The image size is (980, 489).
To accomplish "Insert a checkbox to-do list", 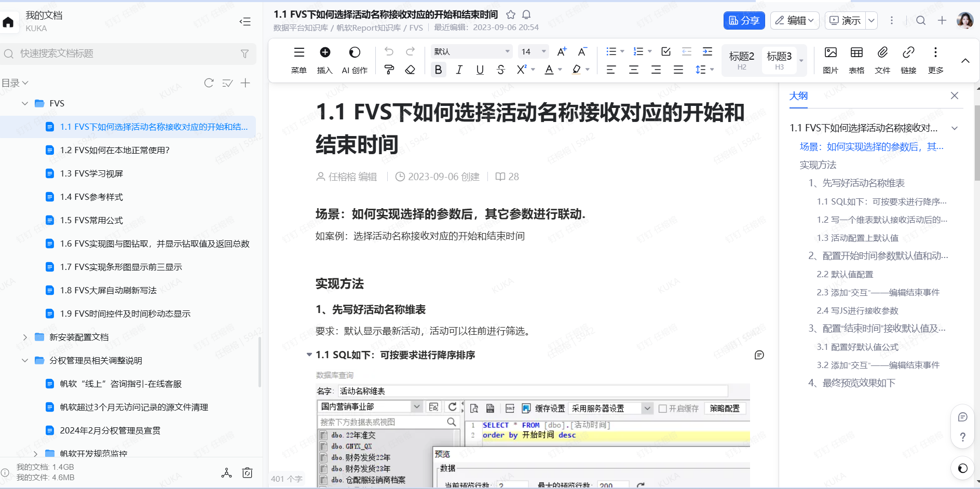I will click(666, 51).
